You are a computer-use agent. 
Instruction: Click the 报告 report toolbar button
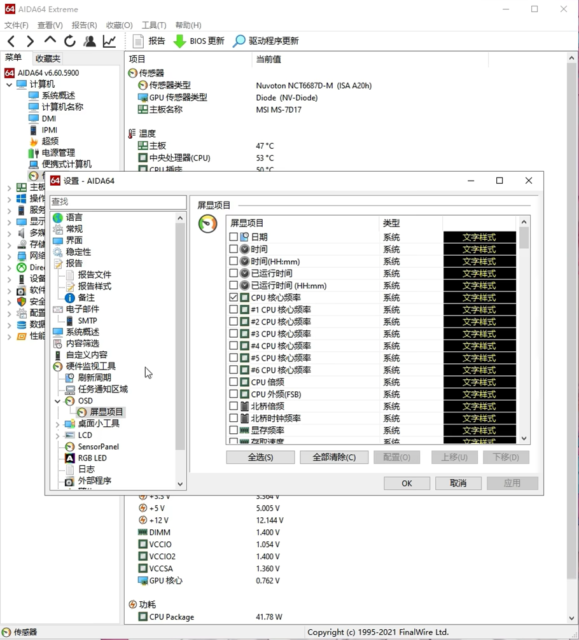(x=149, y=41)
